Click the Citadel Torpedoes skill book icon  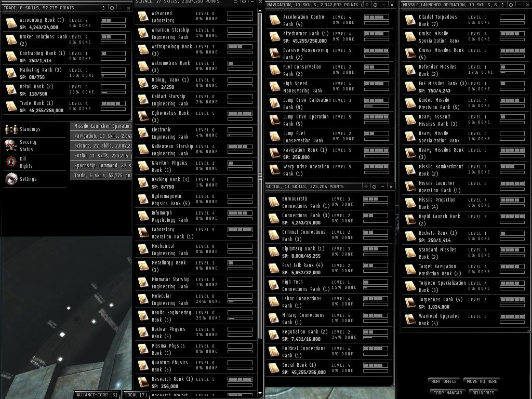[x=410, y=20]
